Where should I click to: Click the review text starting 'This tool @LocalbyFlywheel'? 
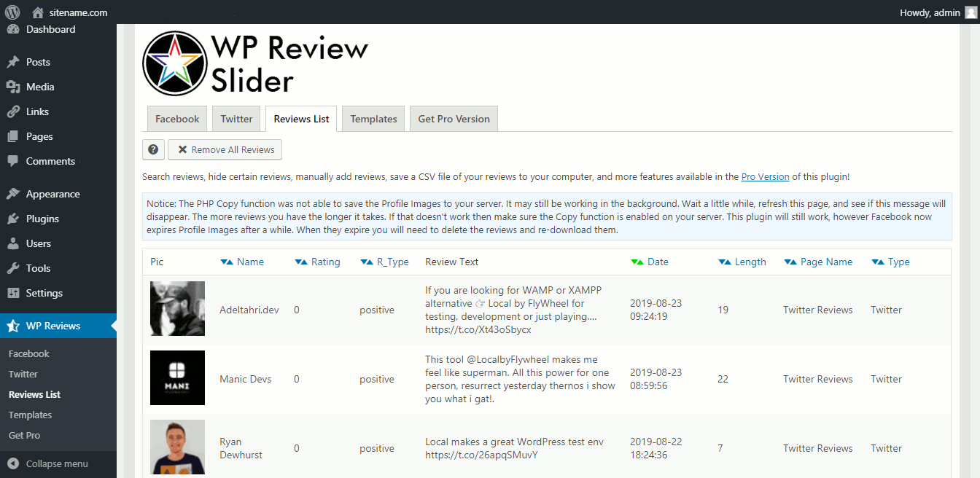pos(520,379)
